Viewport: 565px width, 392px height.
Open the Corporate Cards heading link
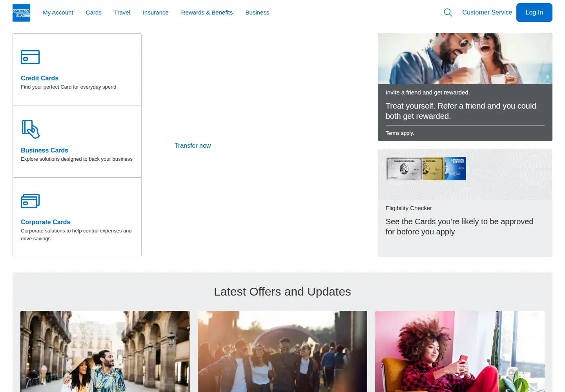pos(46,222)
